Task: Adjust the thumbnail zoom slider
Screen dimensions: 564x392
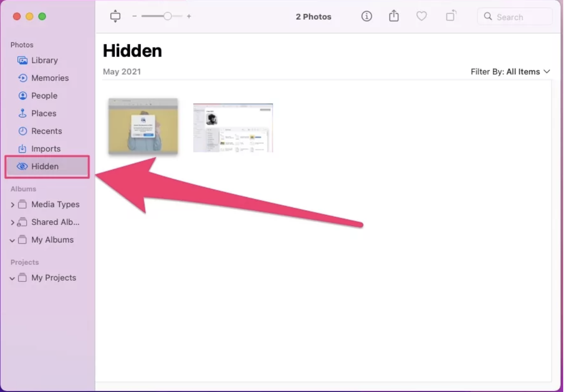Action: (167, 17)
